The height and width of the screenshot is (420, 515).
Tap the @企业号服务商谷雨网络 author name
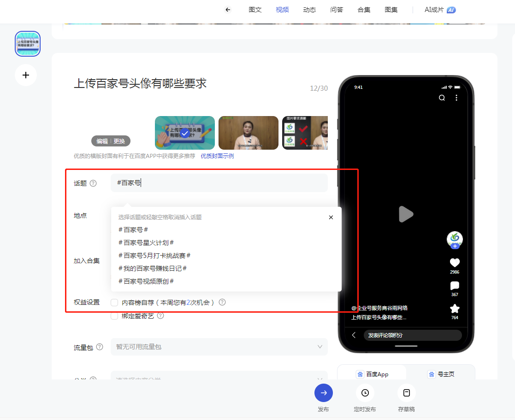[379, 308]
